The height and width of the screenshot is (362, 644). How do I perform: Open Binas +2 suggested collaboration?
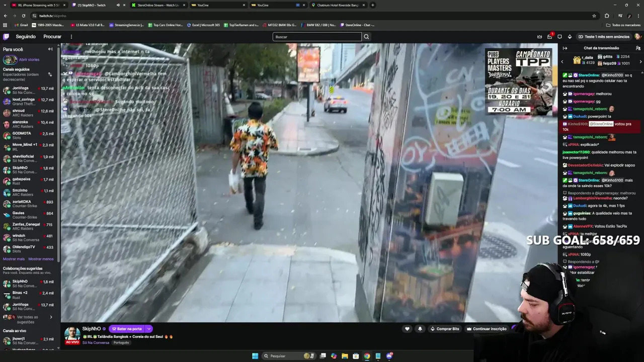(x=29, y=295)
